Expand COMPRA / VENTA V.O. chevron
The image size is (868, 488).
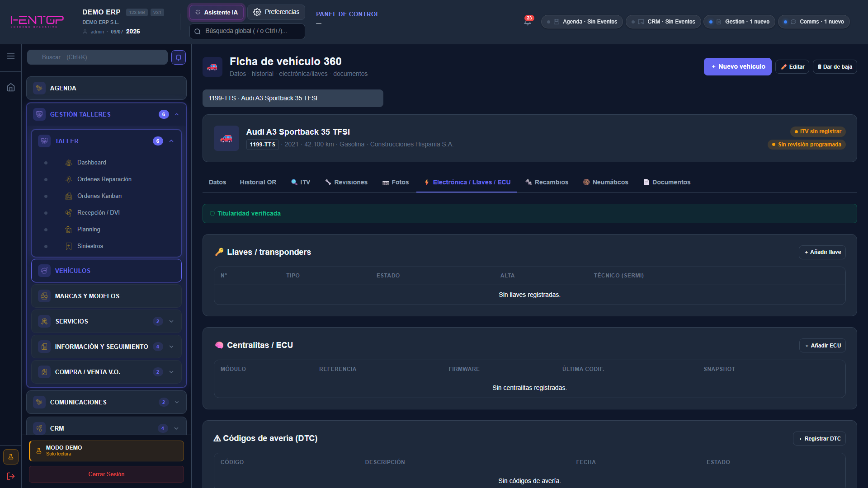click(171, 372)
